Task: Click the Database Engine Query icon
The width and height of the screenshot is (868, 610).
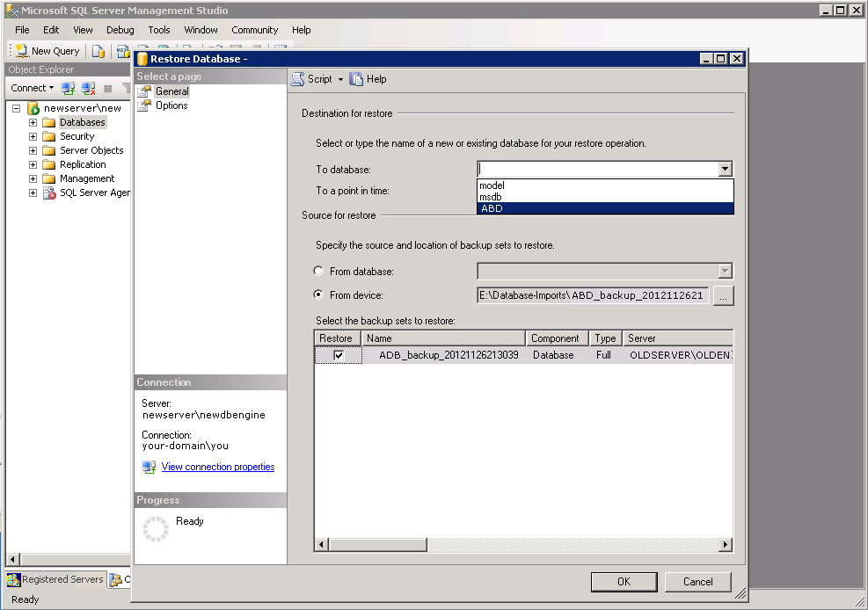Action: [x=98, y=51]
